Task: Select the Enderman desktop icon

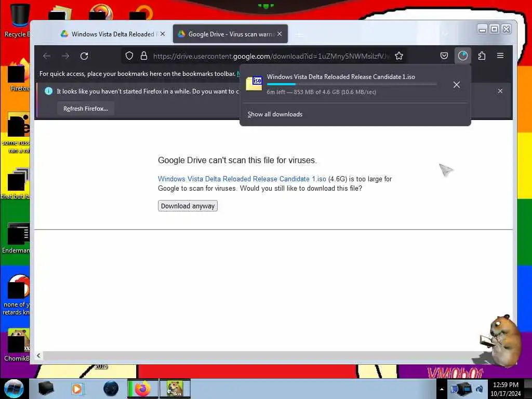Action: [17, 238]
